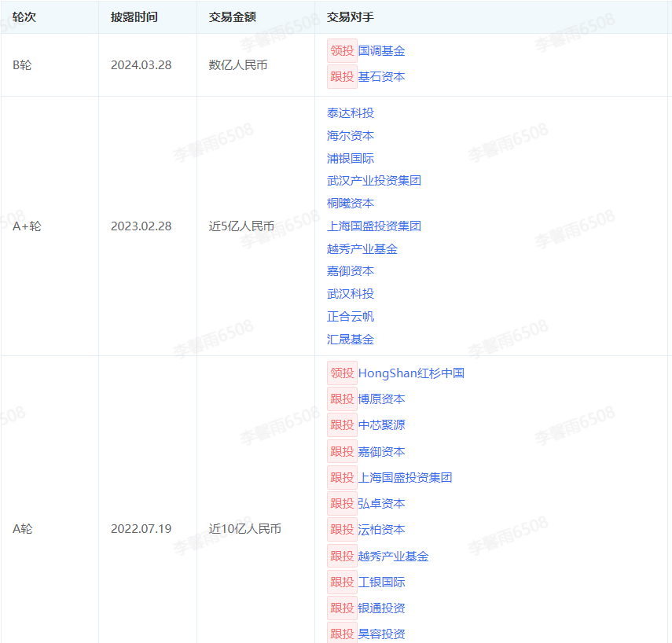Open the 海尔资本 investor link
Screen dimensions: 672x643
(x=350, y=136)
